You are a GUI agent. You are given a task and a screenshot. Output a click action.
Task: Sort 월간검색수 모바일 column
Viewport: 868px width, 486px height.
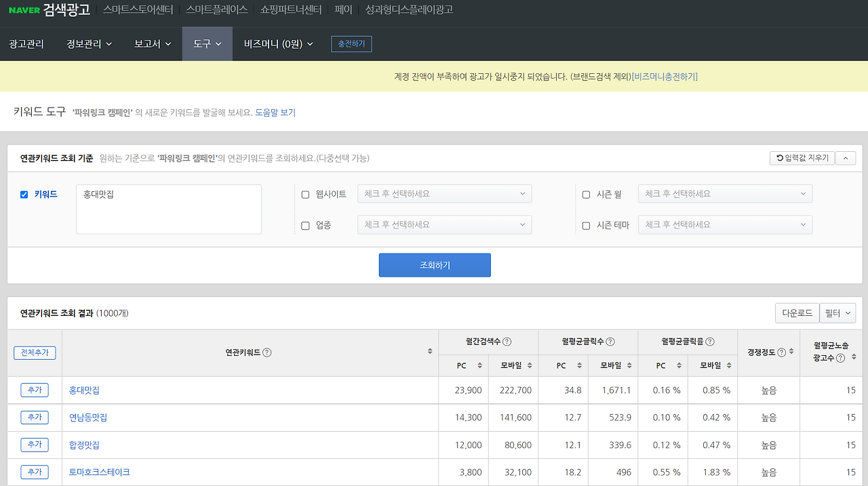click(x=529, y=366)
